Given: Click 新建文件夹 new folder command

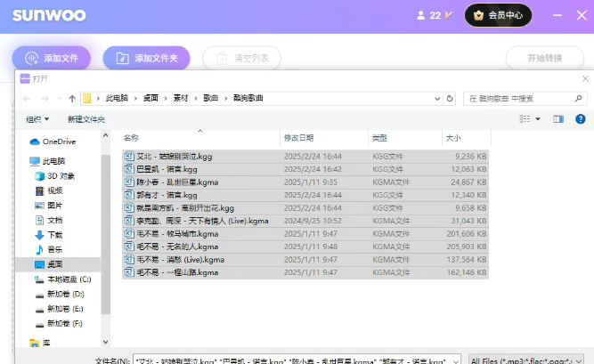Looking at the screenshot, I should [86, 119].
